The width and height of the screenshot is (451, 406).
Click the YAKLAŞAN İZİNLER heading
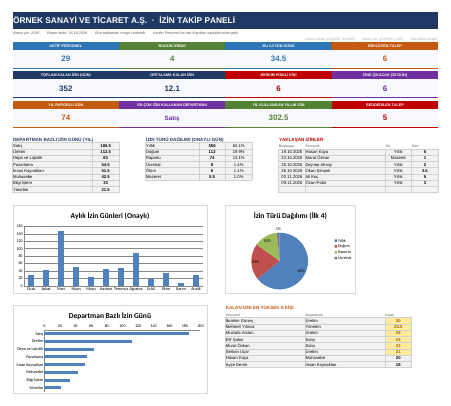click(x=301, y=139)
